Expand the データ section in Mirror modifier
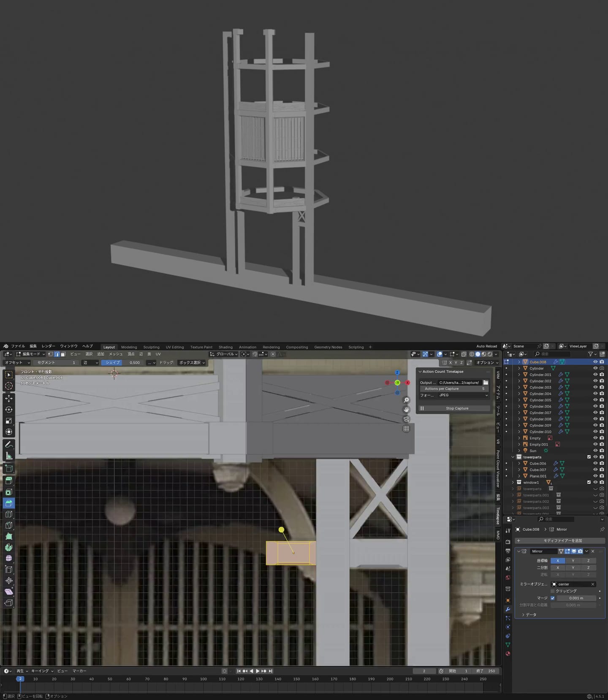 tap(529, 615)
